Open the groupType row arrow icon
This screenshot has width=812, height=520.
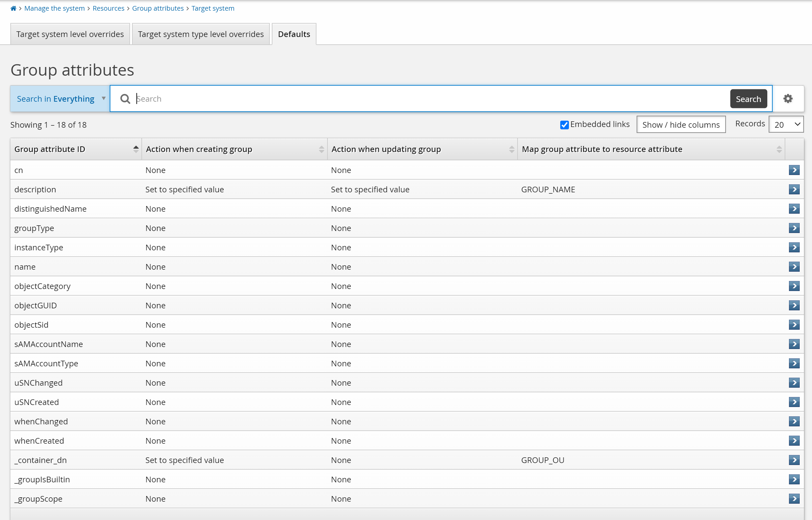click(794, 228)
